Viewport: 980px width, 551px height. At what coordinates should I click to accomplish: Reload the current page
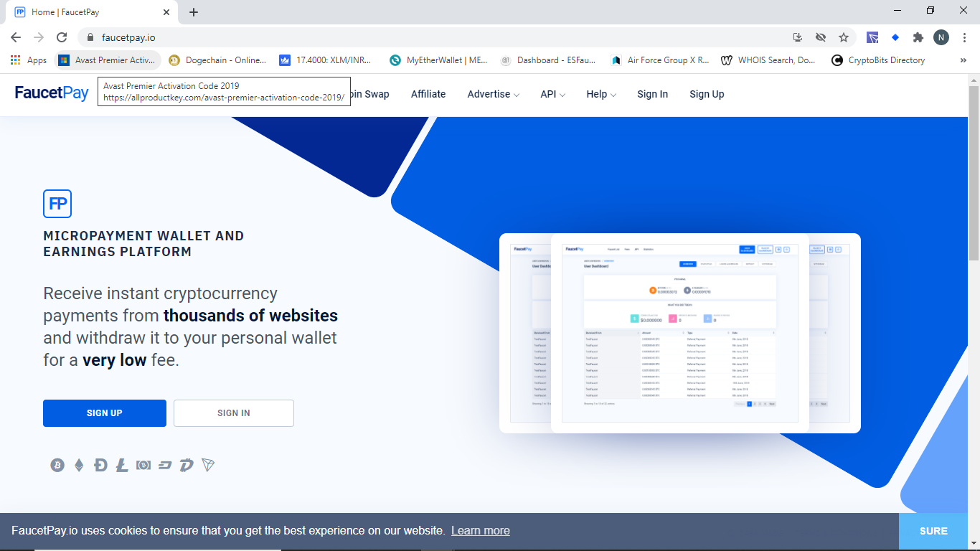tap(62, 37)
